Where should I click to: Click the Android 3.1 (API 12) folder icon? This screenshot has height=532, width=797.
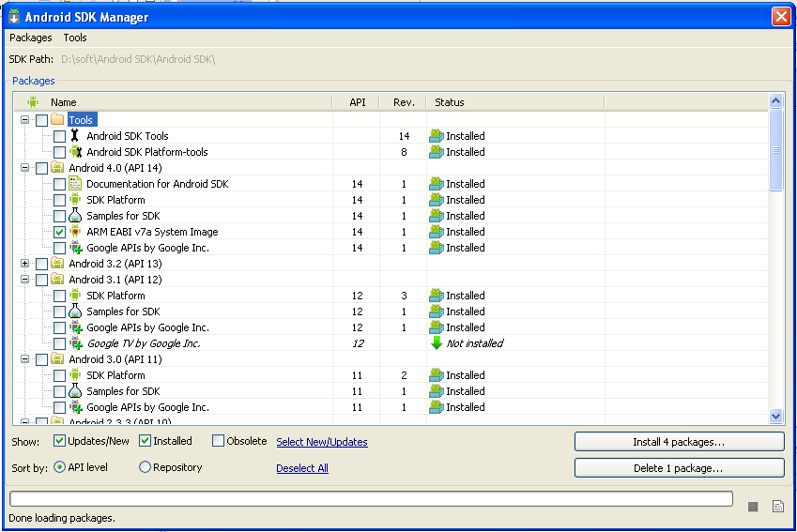(57, 279)
